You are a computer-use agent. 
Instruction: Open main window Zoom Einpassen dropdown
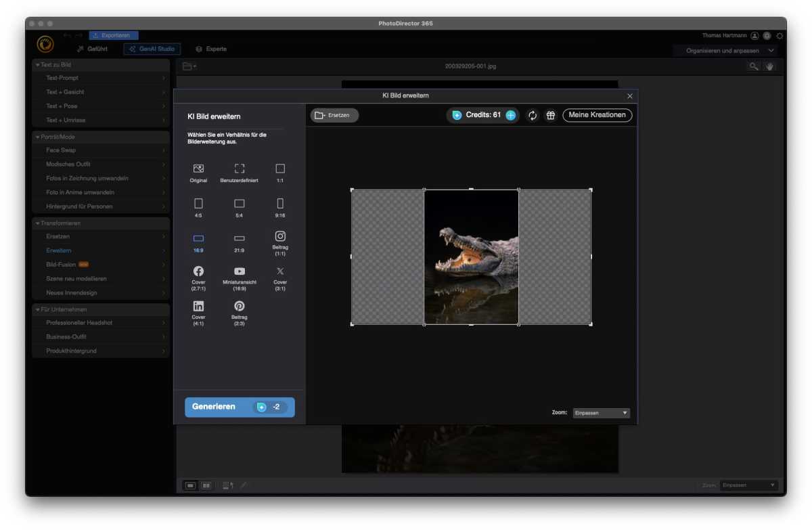click(x=749, y=485)
